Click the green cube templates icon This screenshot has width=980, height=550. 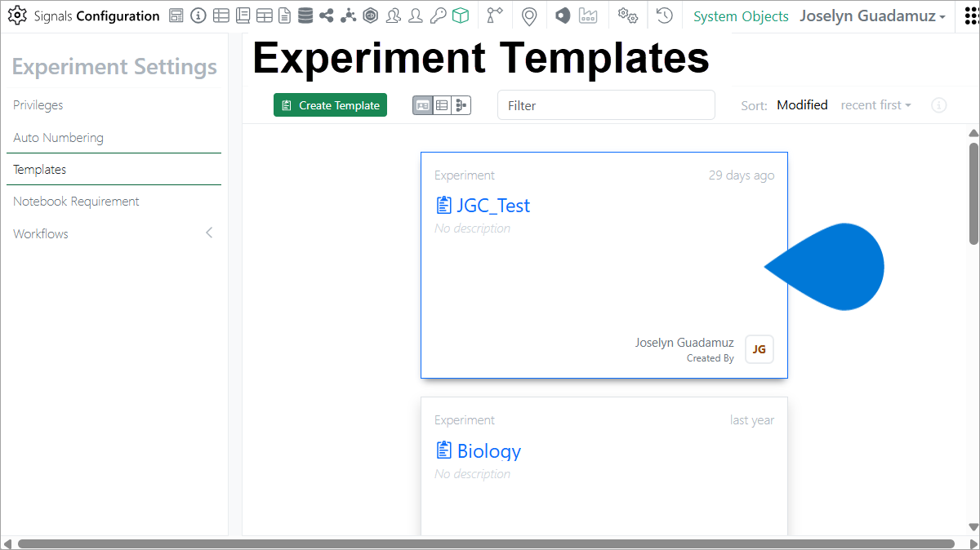460,15
